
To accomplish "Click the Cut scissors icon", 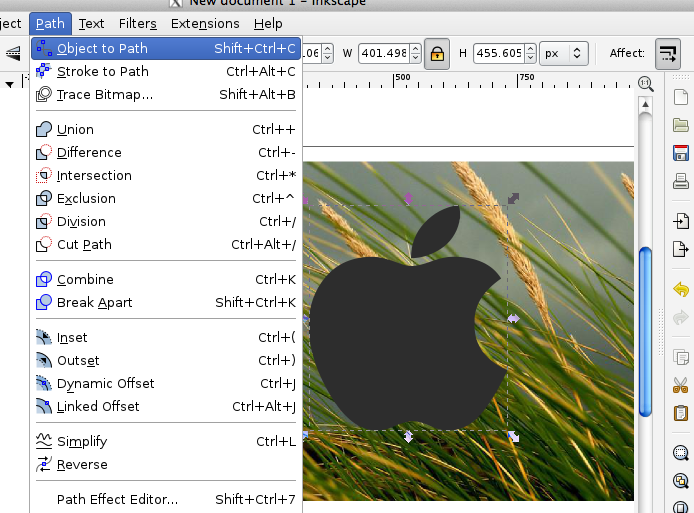I will 681,385.
